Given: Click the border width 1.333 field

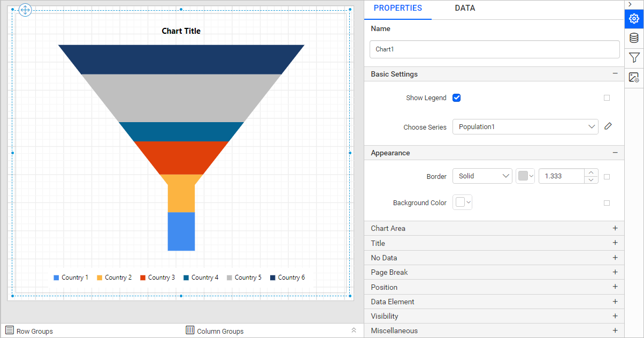Looking at the screenshot, I should coord(562,176).
